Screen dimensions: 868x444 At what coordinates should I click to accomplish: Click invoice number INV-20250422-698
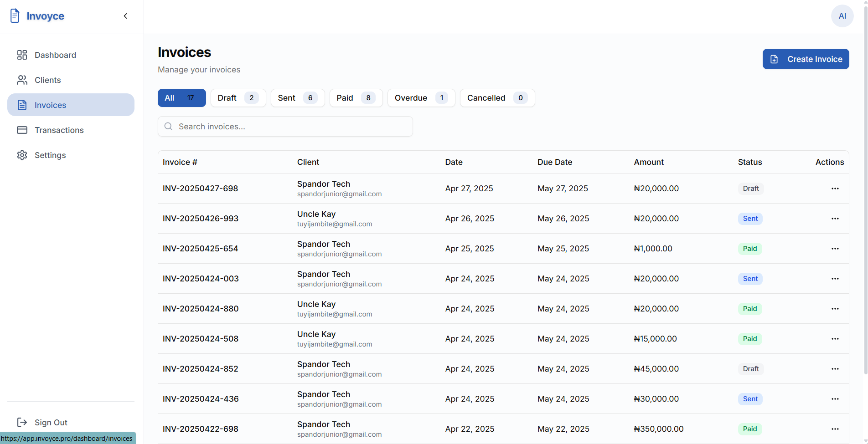pyautogui.click(x=200, y=429)
